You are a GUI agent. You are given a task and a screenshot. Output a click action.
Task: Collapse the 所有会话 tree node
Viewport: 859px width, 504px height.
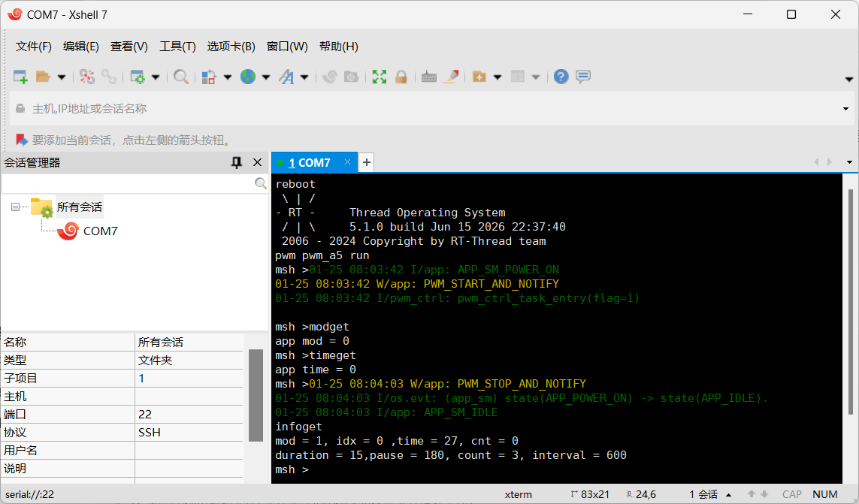tap(15, 207)
